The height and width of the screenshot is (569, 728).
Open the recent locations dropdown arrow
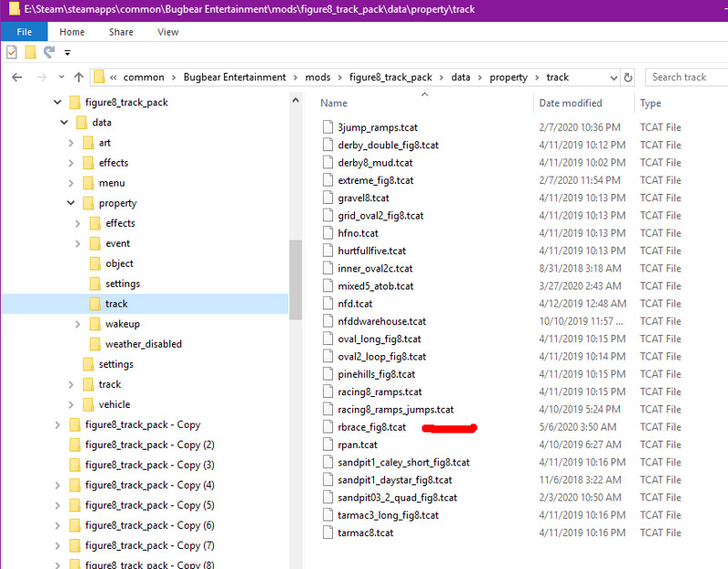pyautogui.click(x=61, y=77)
